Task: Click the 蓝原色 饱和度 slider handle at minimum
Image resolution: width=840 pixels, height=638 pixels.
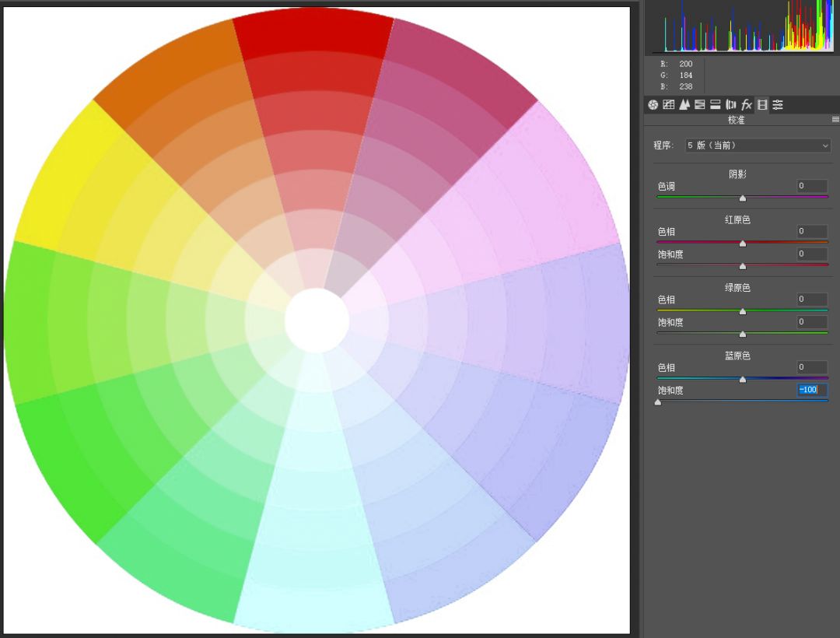Action: [658, 402]
